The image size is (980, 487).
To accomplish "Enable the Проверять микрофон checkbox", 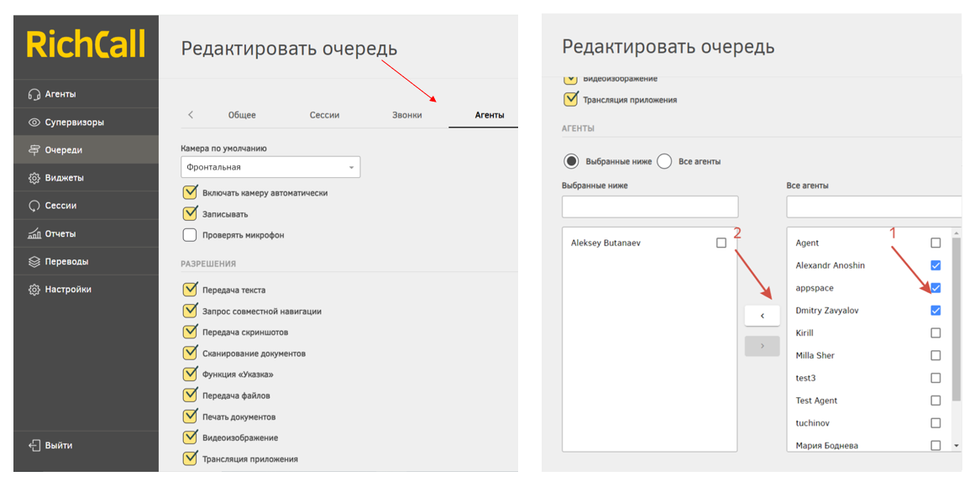I will 190,235.
